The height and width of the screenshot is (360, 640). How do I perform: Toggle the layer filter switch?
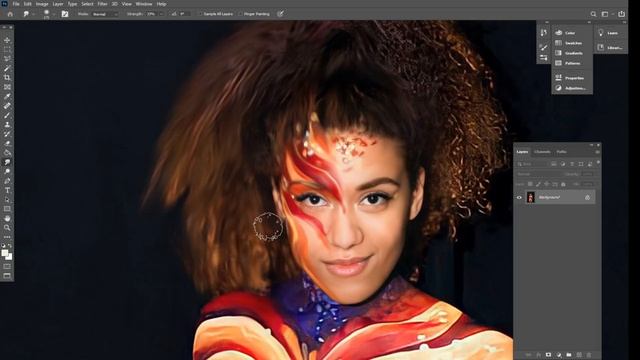598,162
